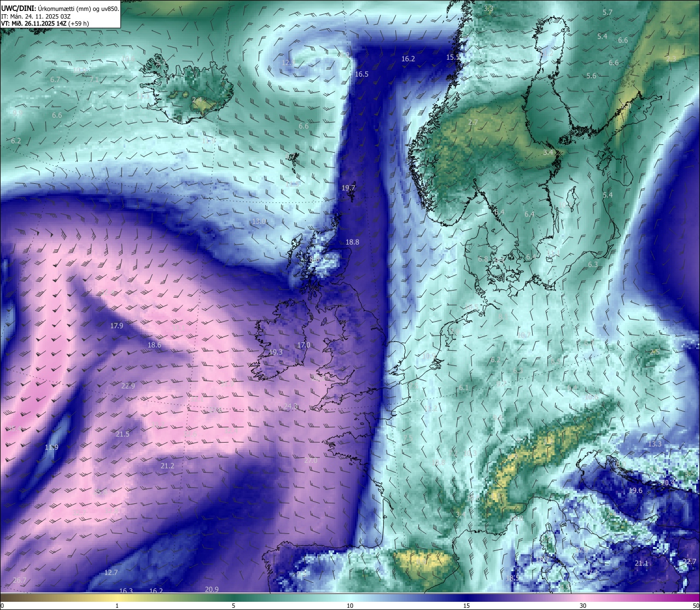Screen dimensions: 700x610
Task: Click the map value label 18.6
Action: 155,345
